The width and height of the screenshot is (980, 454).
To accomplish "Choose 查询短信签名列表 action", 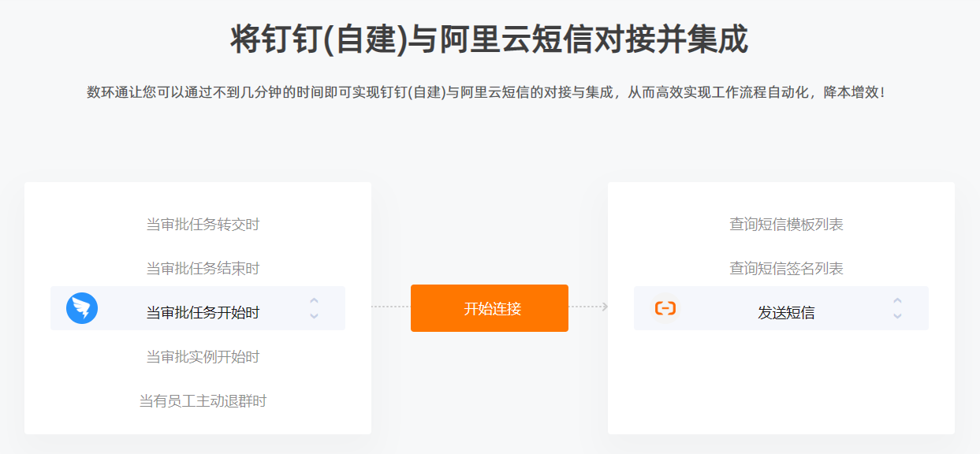I will tap(786, 269).
